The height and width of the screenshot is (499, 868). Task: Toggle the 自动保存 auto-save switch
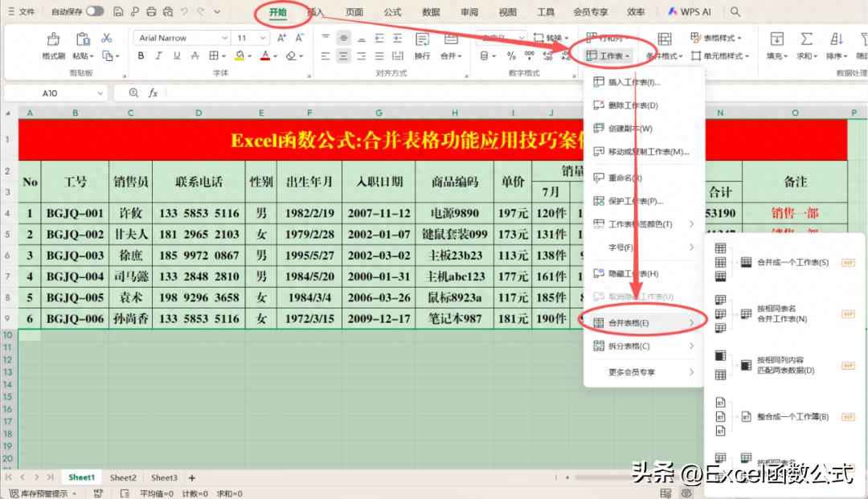[x=95, y=11]
